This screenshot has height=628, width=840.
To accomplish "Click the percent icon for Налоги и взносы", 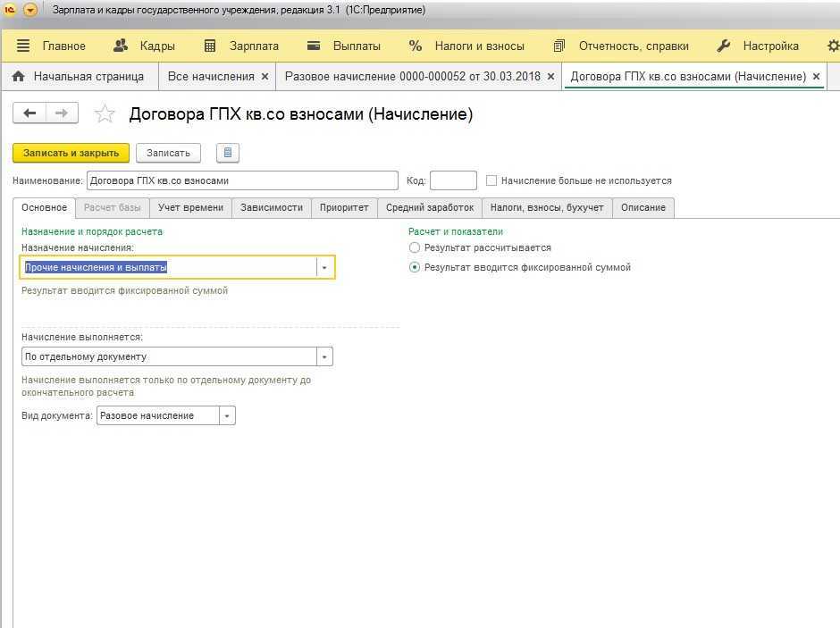I will [x=416, y=46].
